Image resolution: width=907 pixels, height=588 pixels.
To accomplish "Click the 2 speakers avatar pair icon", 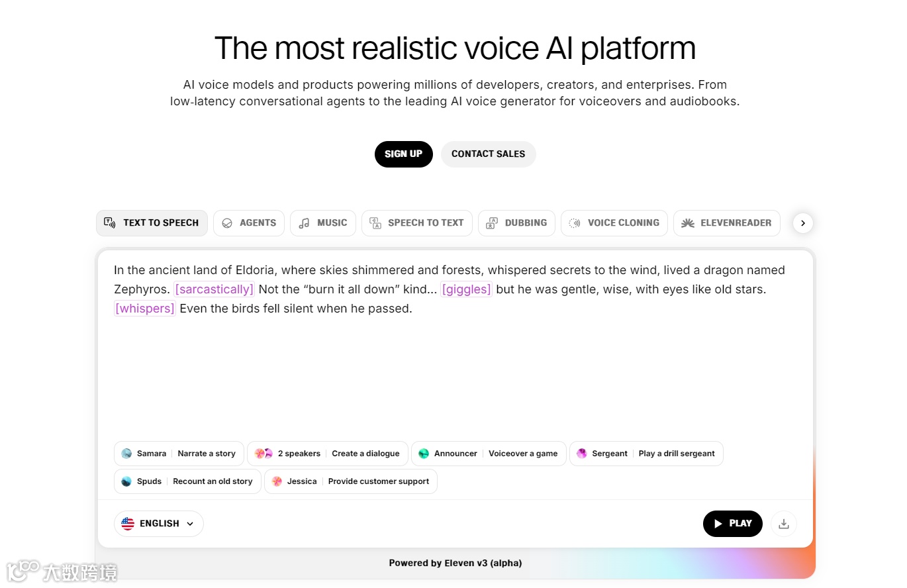I will click(263, 454).
